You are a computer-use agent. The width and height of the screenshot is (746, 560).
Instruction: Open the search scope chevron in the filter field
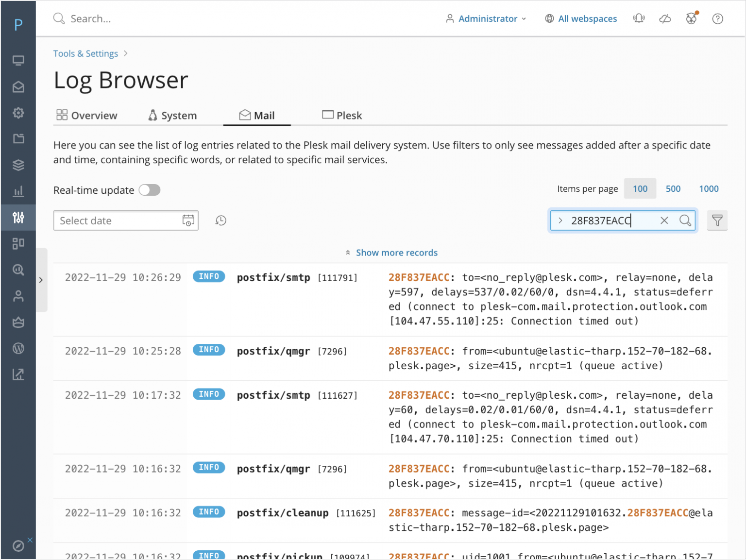point(561,221)
